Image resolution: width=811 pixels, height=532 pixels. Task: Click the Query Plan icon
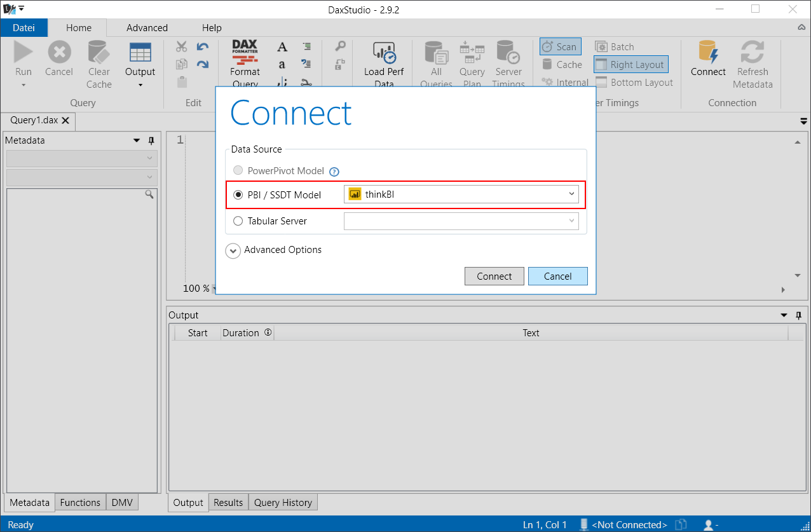(472, 52)
